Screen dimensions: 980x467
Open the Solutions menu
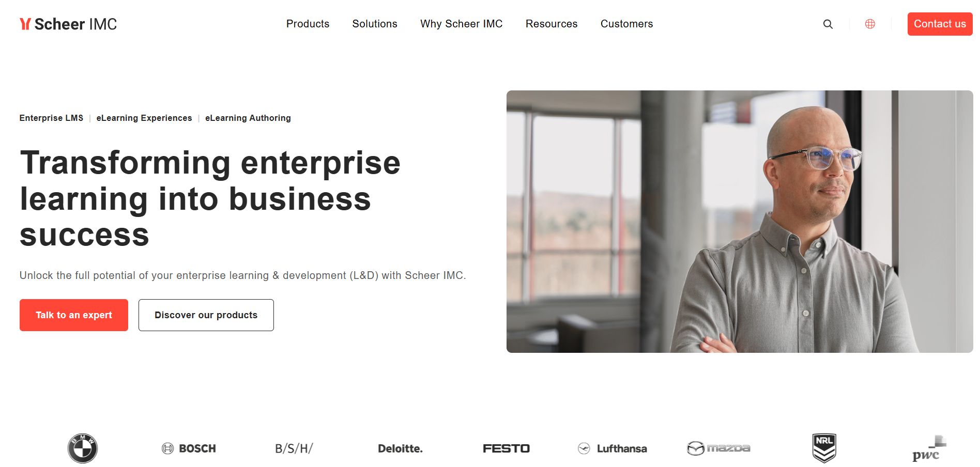(374, 24)
